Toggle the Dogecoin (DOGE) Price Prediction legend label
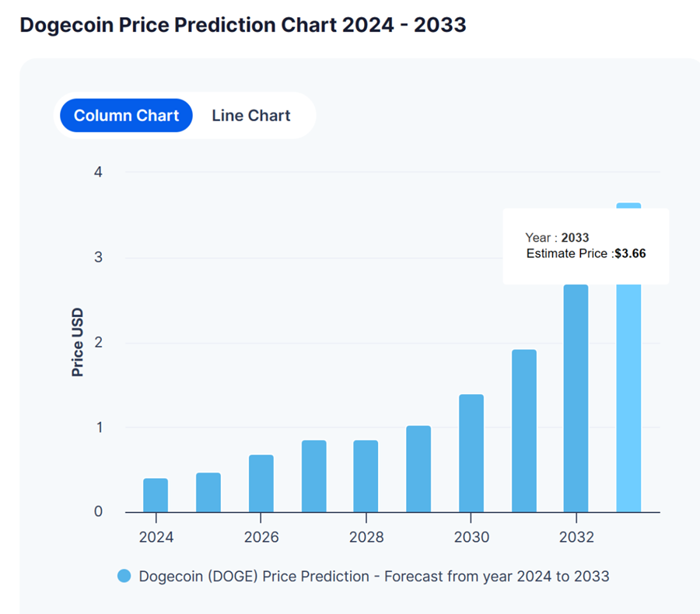The height and width of the screenshot is (614, 700). pos(373,576)
